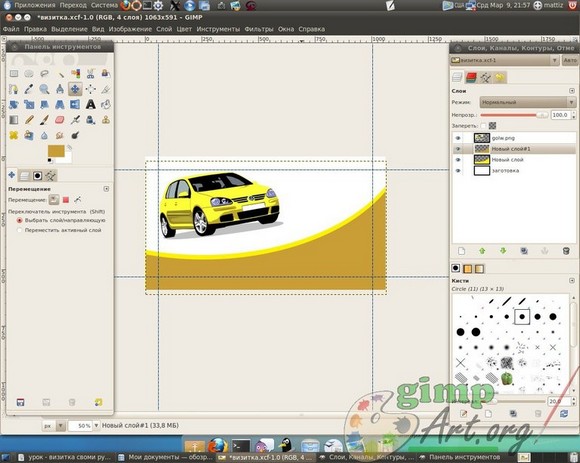580x463 pixels.
Task: Select the Paths tool
Action: click(x=14, y=89)
